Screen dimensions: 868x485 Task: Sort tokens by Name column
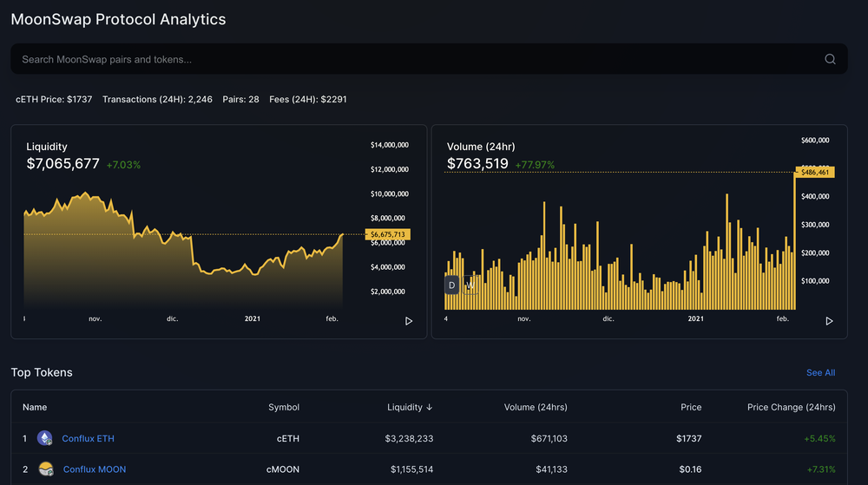pos(35,407)
